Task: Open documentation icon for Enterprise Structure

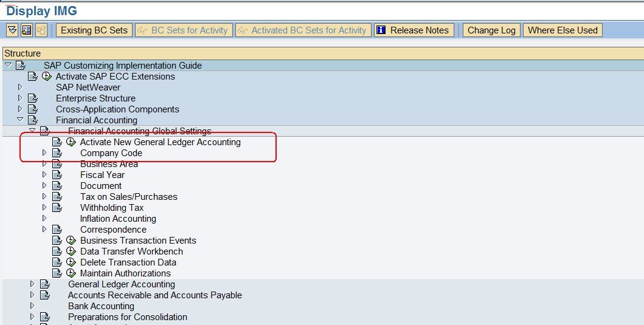Action: click(x=33, y=98)
